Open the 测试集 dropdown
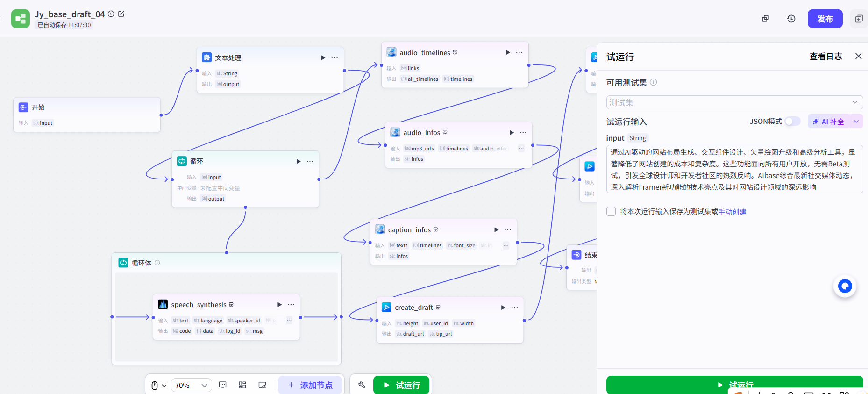 734,102
